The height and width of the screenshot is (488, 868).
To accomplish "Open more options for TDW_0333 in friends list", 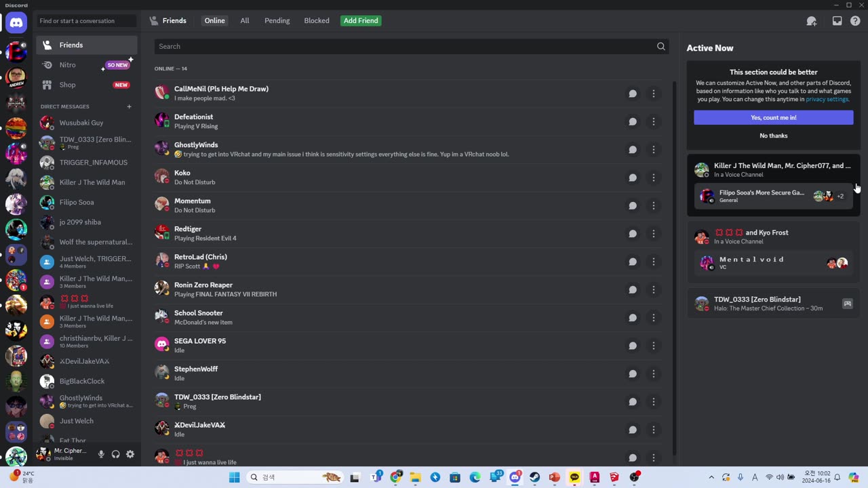I will click(x=653, y=402).
